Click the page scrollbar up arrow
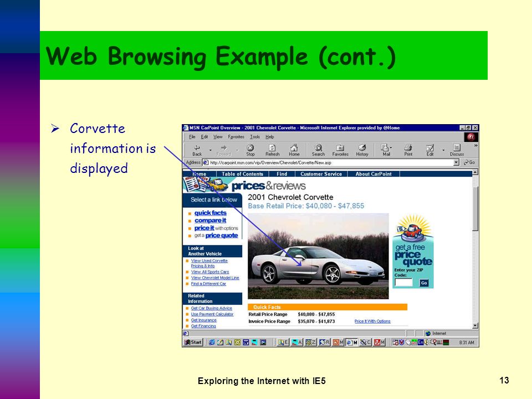 (475, 172)
